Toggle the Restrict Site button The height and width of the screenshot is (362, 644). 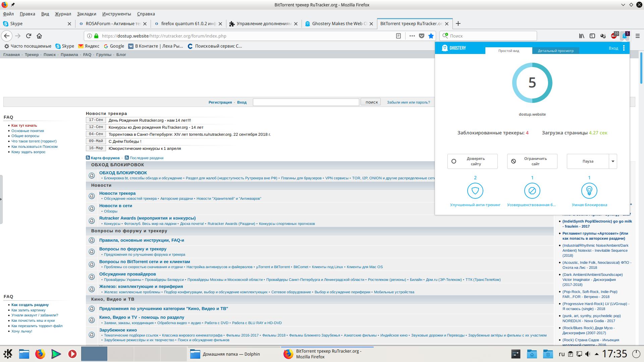point(532,161)
